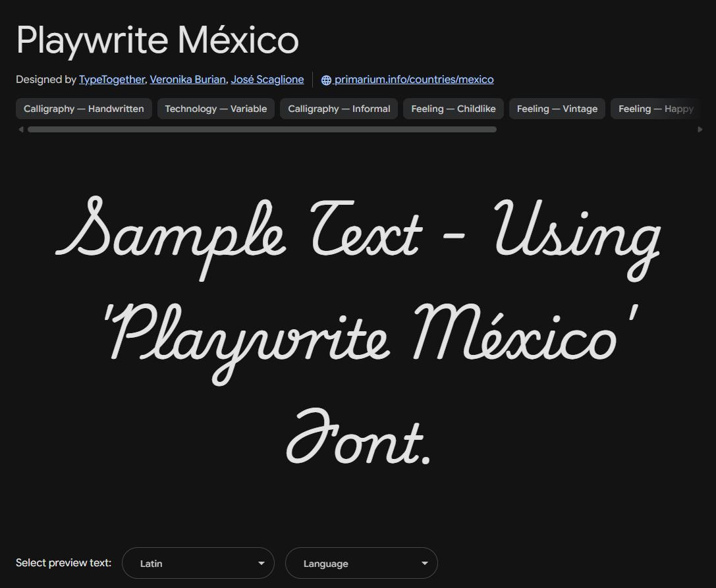
Task: Open the Latin preview text dropdown
Action: pos(198,564)
